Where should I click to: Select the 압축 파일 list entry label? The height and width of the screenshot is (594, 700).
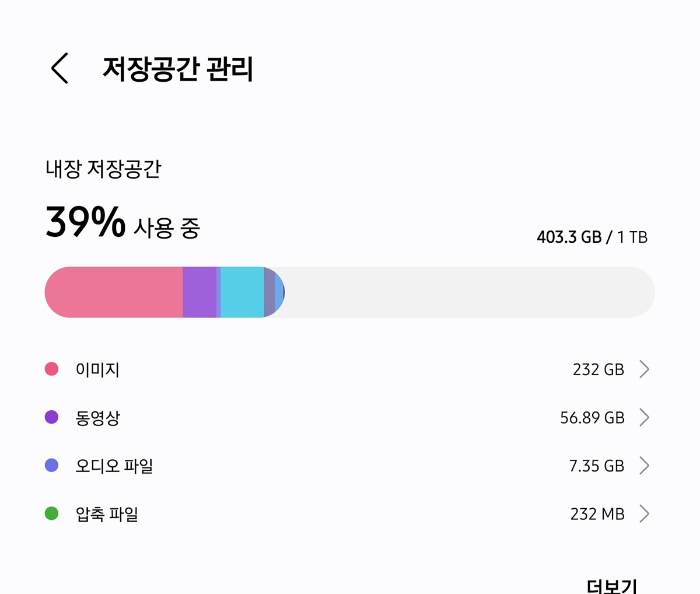point(107,514)
